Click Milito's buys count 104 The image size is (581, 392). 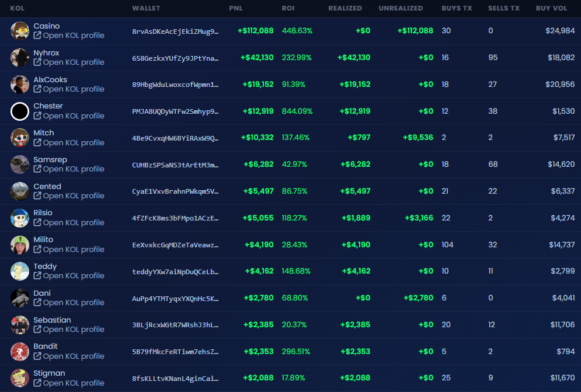447,244
